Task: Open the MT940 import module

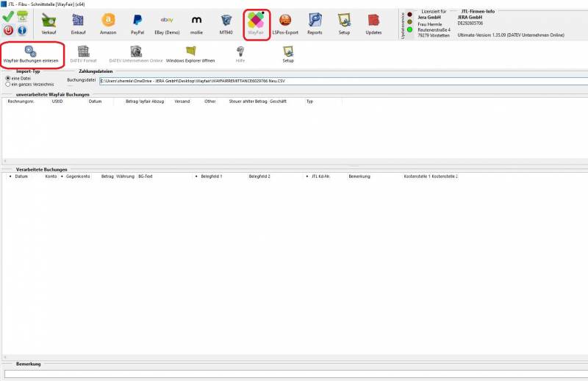Action: 226,24
